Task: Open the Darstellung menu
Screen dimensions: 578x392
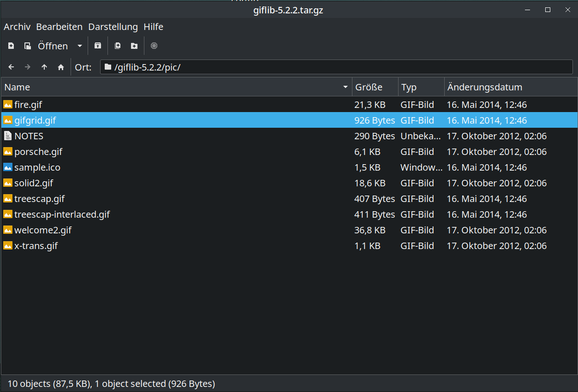Action: coord(113,27)
